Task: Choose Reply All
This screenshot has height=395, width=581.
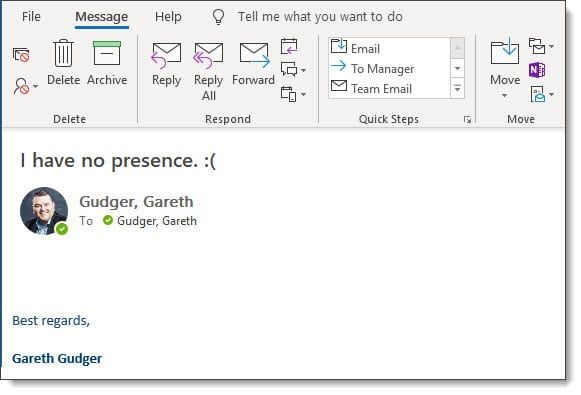Action: [x=209, y=71]
